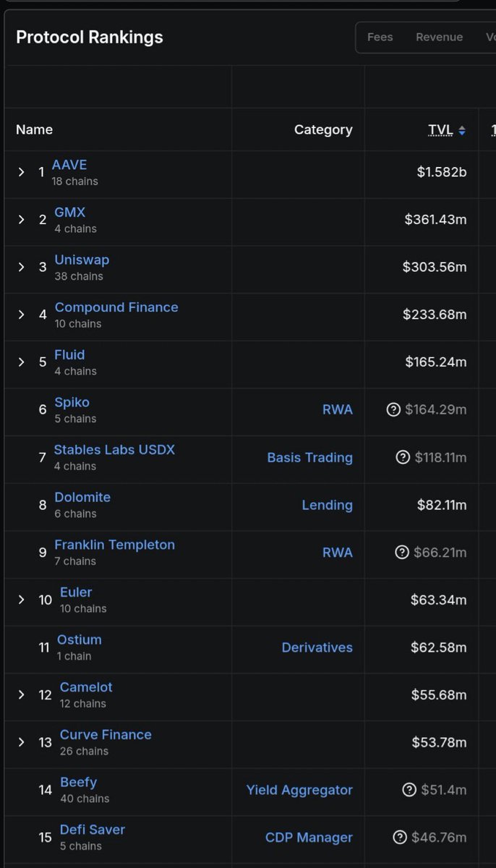Image resolution: width=496 pixels, height=868 pixels.
Task: Click the question-mark icon by Franklin Templeton TVL
Action: pyautogui.click(x=402, y=553)
